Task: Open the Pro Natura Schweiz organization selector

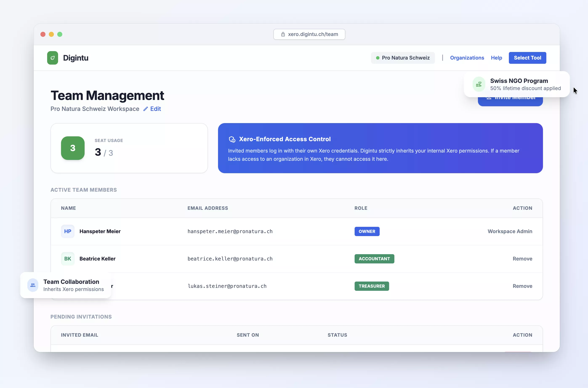Action: (x=403, y=58)
